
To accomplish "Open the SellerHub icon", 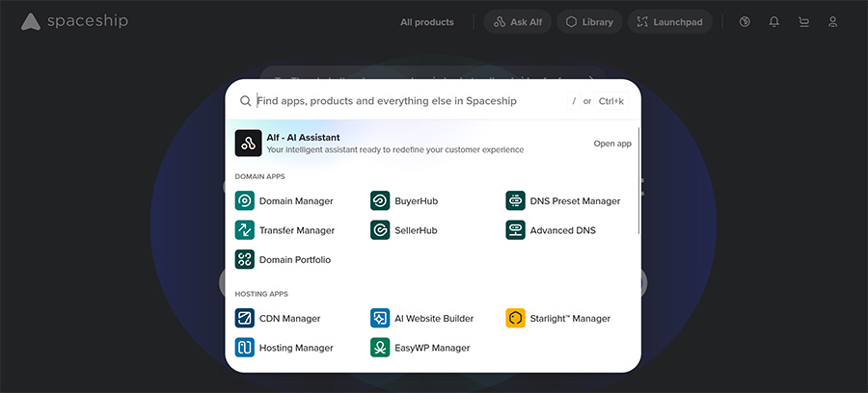I will [x=380, y=230].
